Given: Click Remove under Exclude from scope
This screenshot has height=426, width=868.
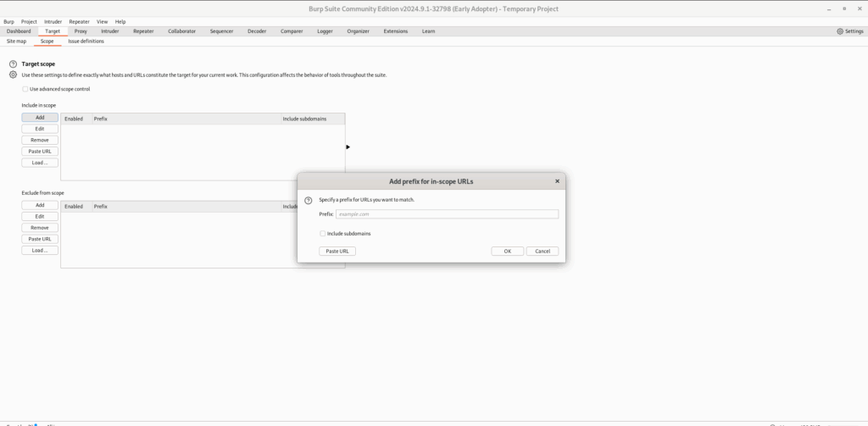Looking at the screenshot, I should pyautogui.click(x=40, y=228).
